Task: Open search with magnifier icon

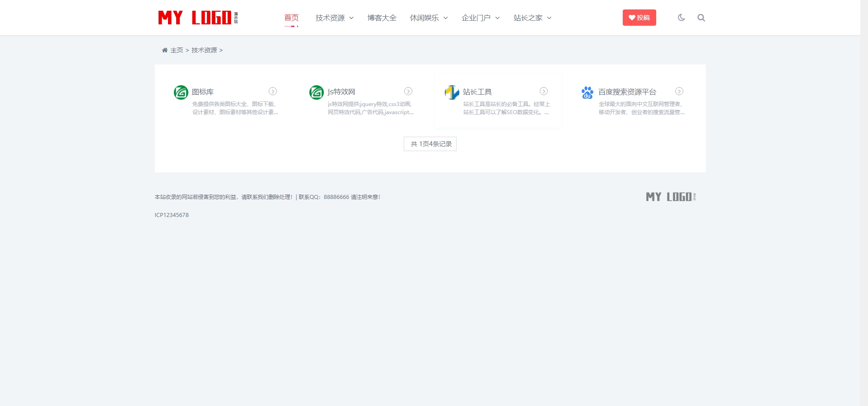Action: tap(701, 18)
